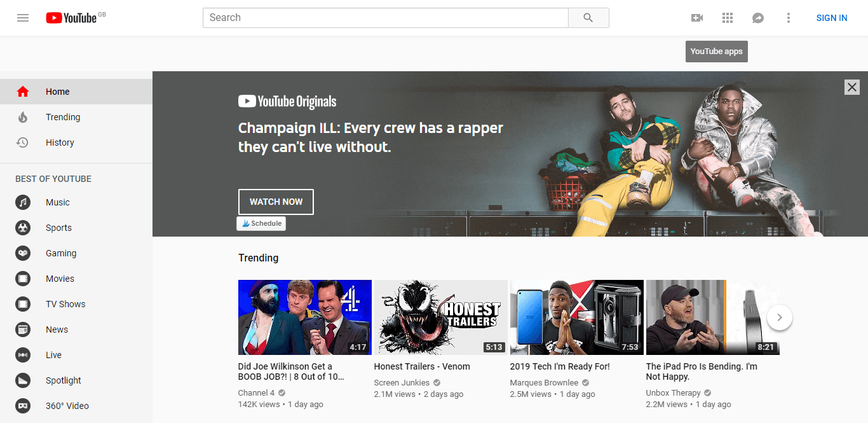Screen dimensions: 868x423
Task: Open the Screen Junkies channel name
Action: 402,383
